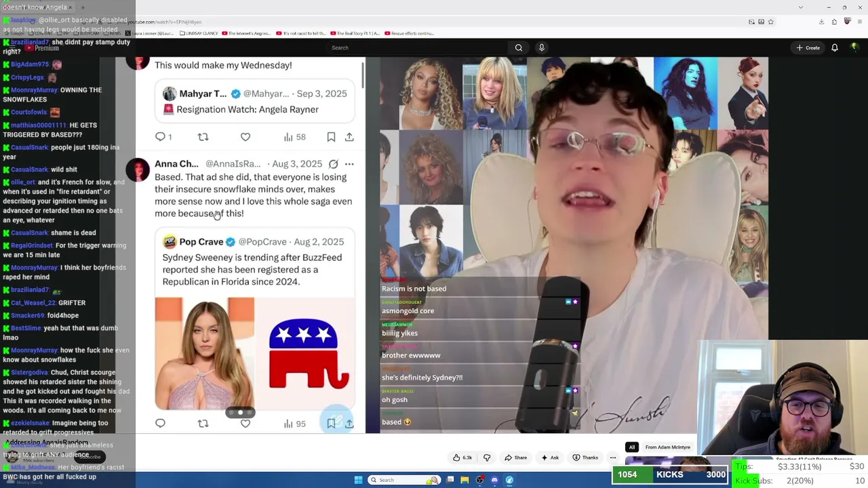Viewport: 868px width, 488px height.
Task: View analytics showing 58 views
Action: [294, 137]
